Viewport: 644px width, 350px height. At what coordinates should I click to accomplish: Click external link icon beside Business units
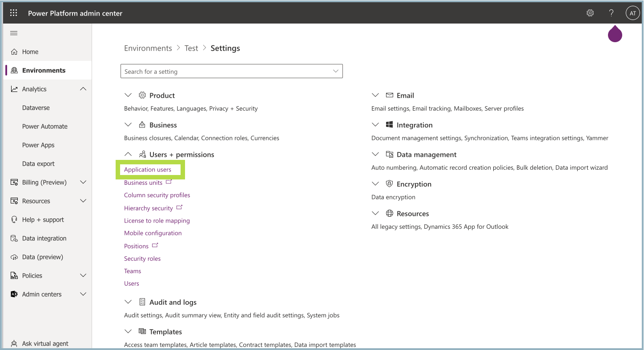(169, 182)
